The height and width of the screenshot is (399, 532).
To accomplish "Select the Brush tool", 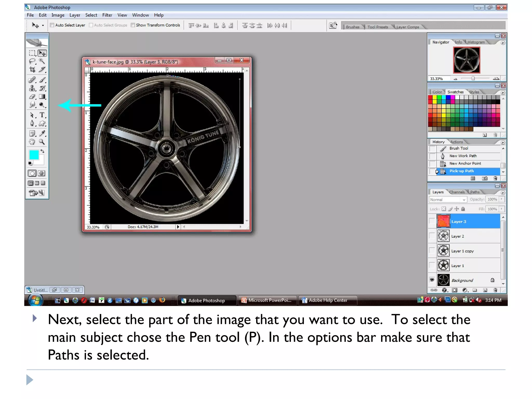I will pyautogui.click(x=42, y=80).
